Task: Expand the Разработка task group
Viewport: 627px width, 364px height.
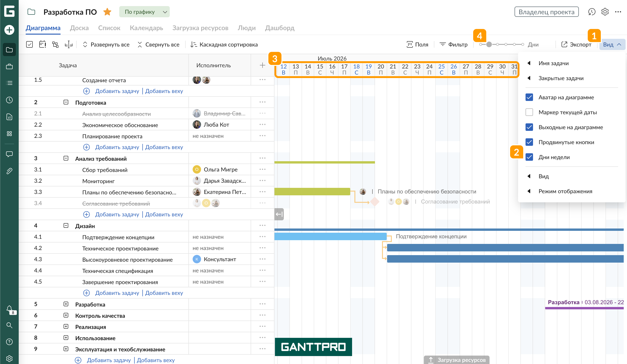Action: 66,304
